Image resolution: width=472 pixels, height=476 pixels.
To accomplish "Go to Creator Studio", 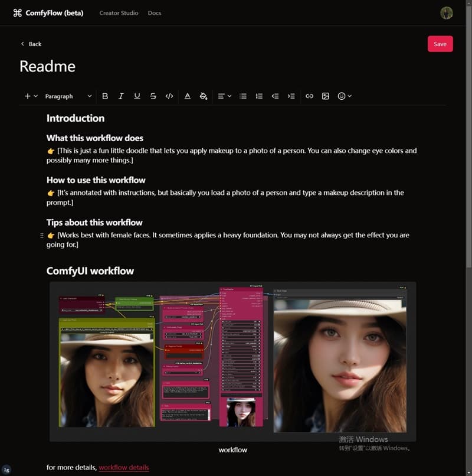I will (x=119, y=13).
